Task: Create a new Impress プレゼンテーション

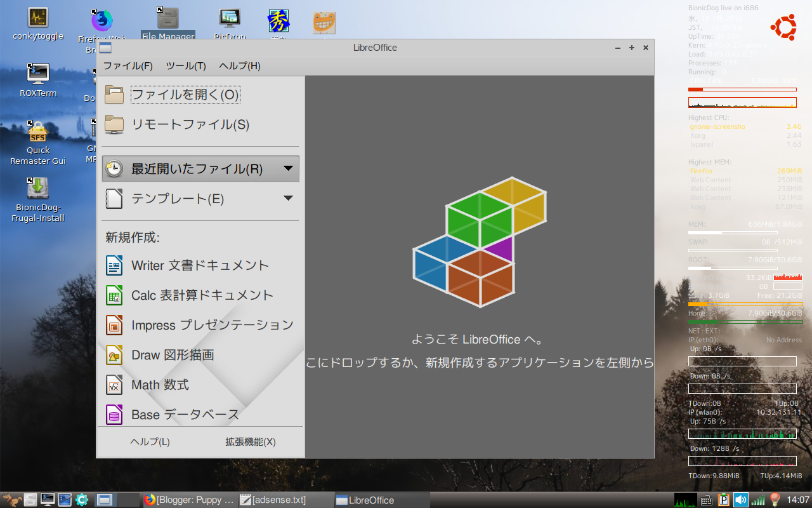Action: click(x=200, y=325)
